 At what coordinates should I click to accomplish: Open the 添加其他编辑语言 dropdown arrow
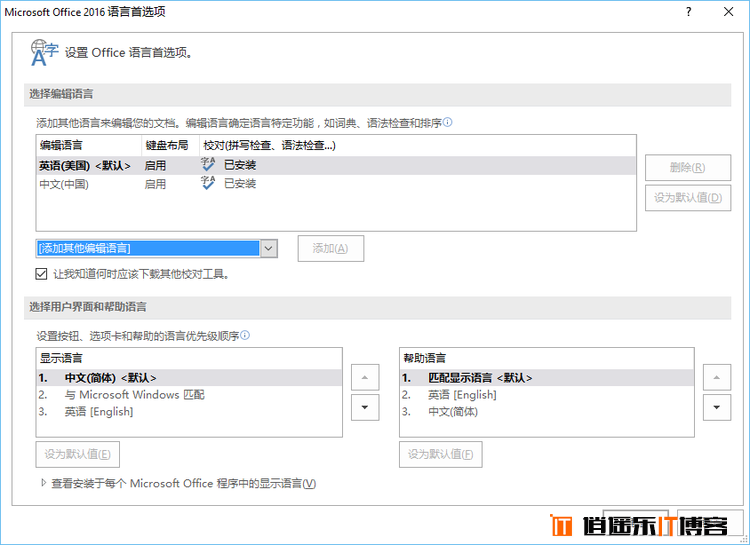click(269, 248)
